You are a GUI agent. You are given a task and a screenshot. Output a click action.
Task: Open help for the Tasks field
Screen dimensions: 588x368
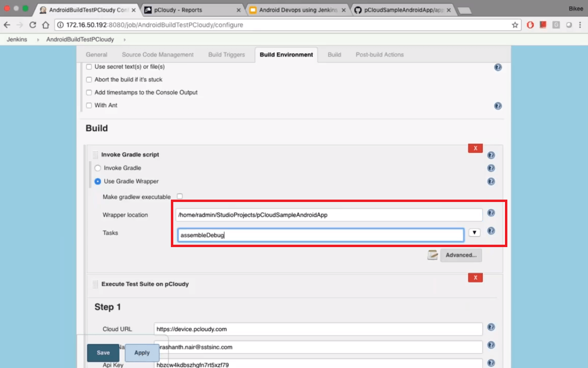[x=491, y=231]
